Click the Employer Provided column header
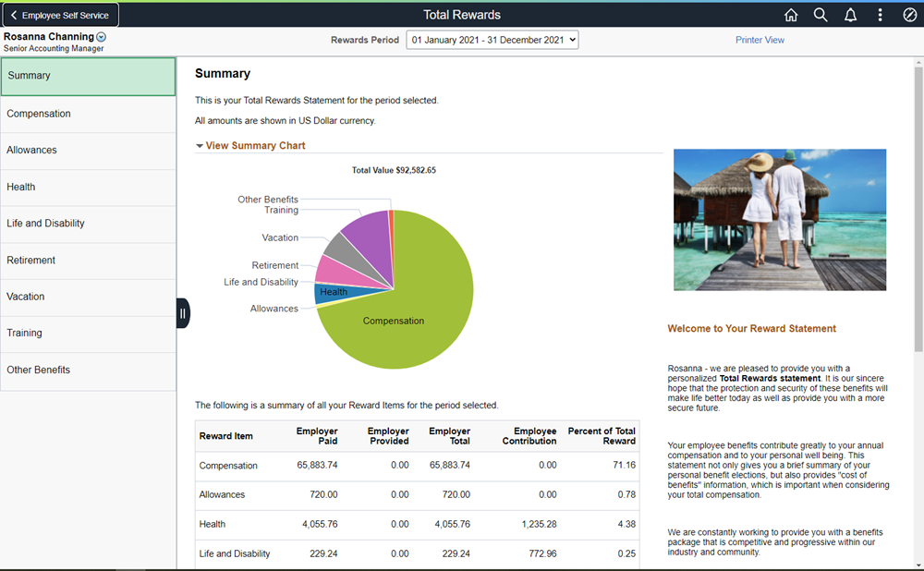The image size is (924, 571). tap(388, 436)
